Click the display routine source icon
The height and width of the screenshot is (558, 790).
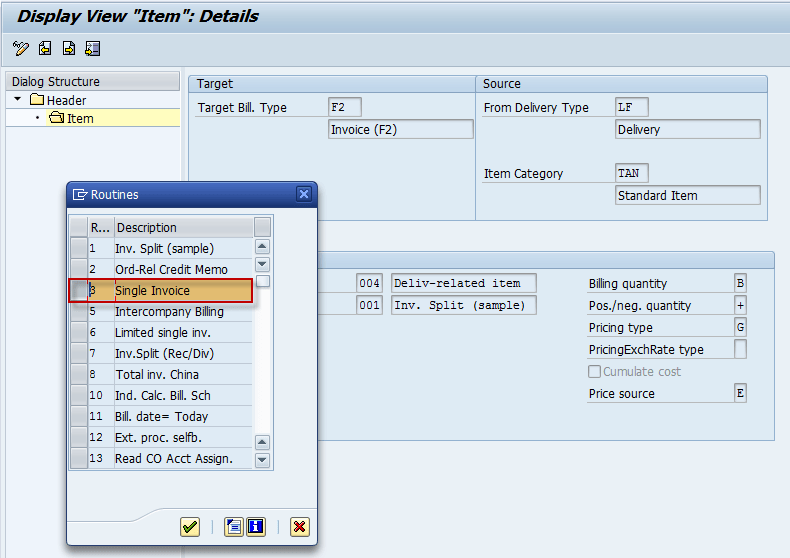coord(234,527)
